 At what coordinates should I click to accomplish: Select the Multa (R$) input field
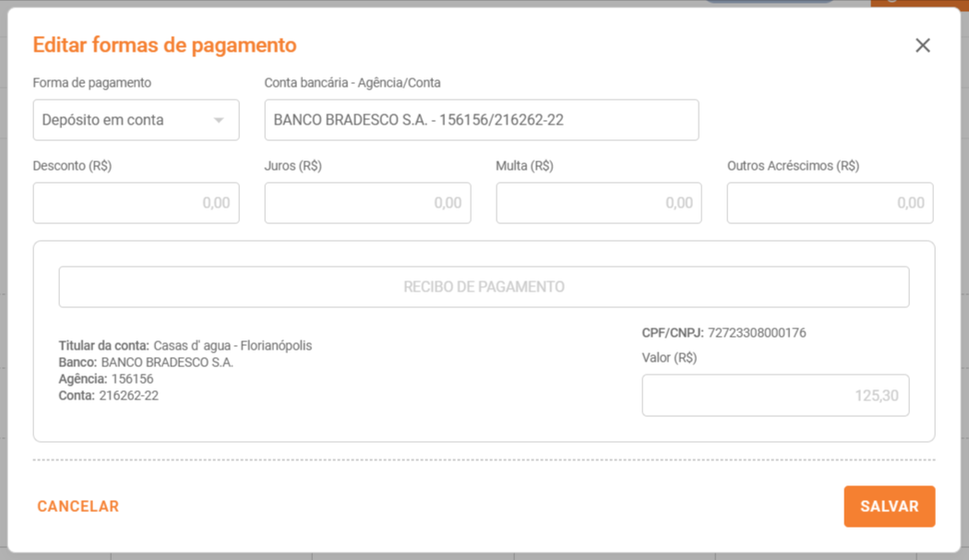point(598,203)
